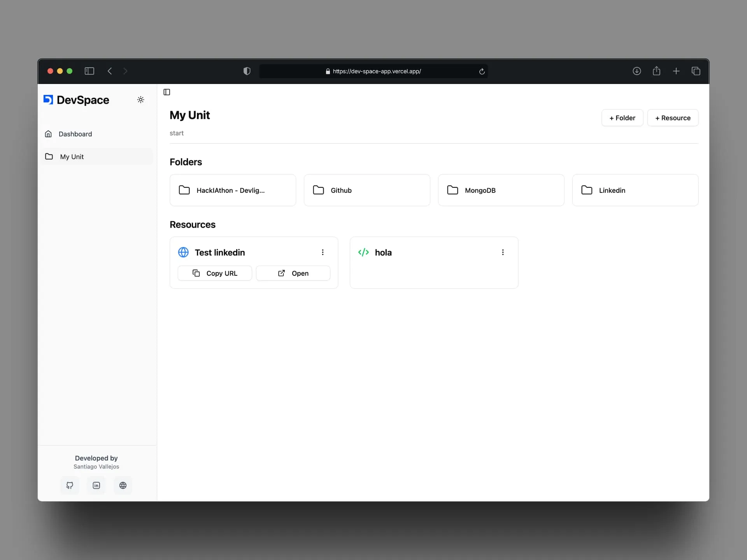Open developer's website globe icon
Viewport: 747px width, 560px height.
(x=123, y=485)
